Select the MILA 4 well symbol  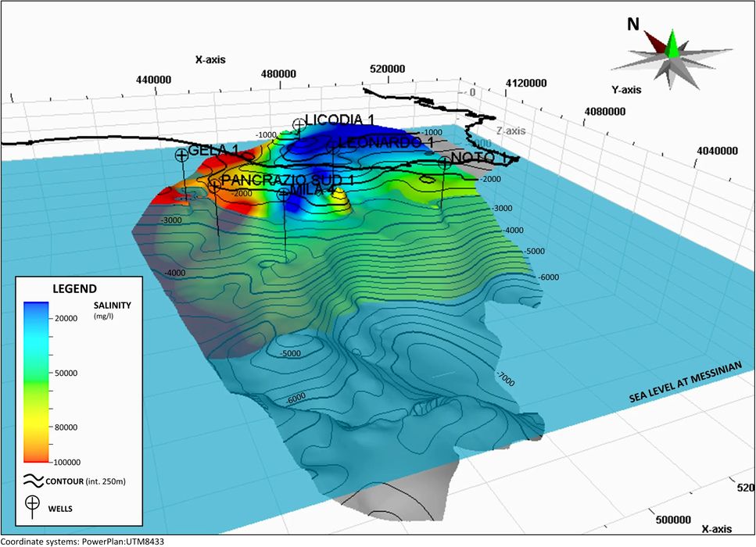coord(283,195)
